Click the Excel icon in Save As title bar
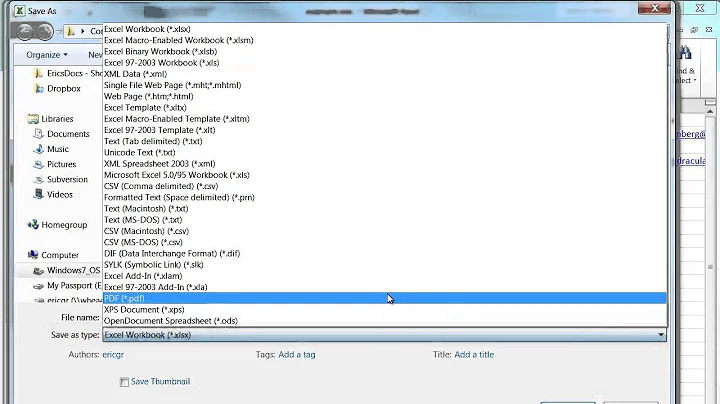 click(x=19, y=11)
